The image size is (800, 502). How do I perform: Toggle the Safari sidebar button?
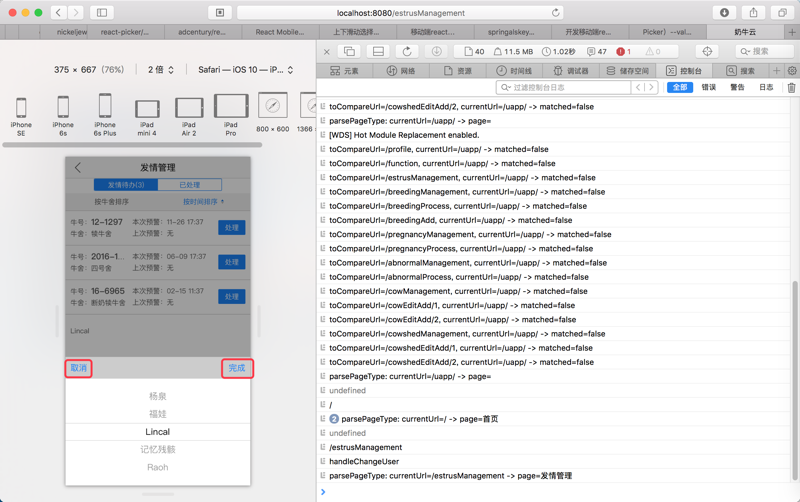click(x=102, y=12)
